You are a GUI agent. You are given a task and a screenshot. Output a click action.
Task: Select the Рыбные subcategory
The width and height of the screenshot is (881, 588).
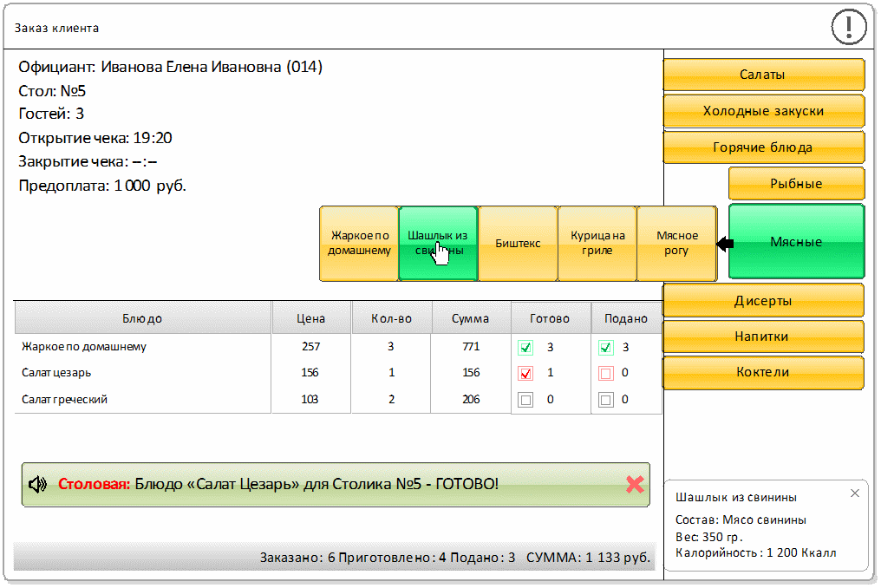click(x=796, y=183)
